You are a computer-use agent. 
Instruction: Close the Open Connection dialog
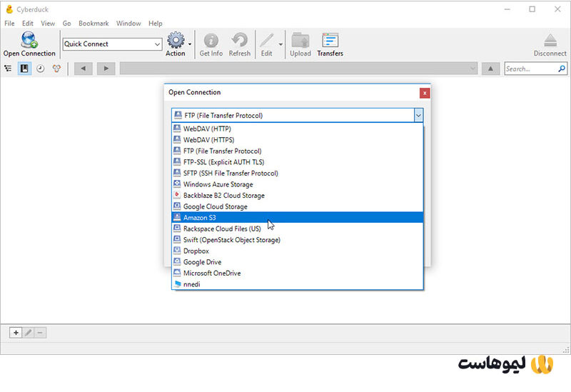click(x=425, y=93)
